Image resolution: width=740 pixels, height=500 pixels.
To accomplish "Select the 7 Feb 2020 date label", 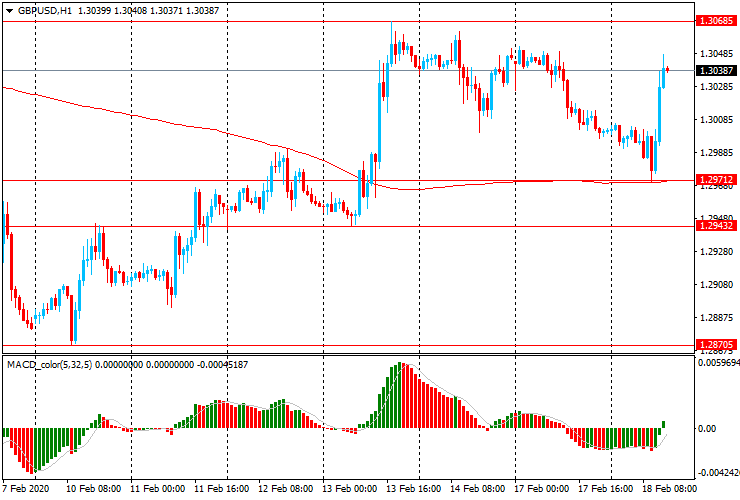I will tap(25, 488).
